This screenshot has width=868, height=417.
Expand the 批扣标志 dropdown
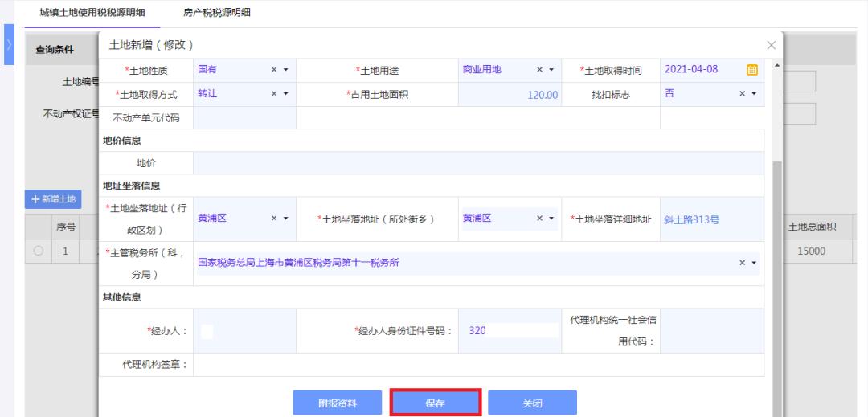point(755,94)
